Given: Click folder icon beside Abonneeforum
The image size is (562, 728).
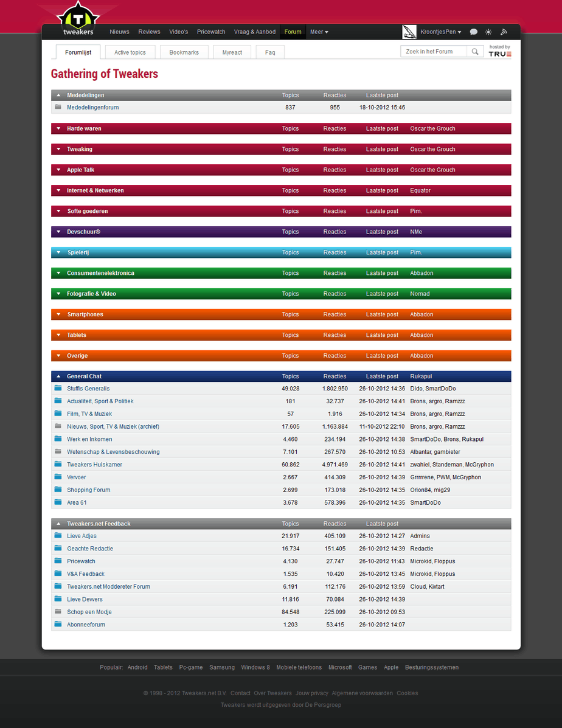Looking at the screenshot, I should (x=58, y=624).
